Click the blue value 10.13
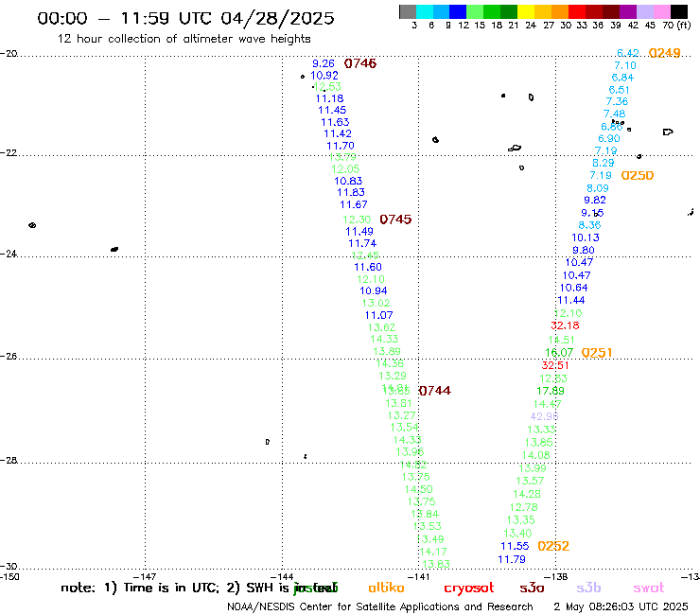Image resolution: width=700 pixels, height=615 pixels. (x=586, y=237)
